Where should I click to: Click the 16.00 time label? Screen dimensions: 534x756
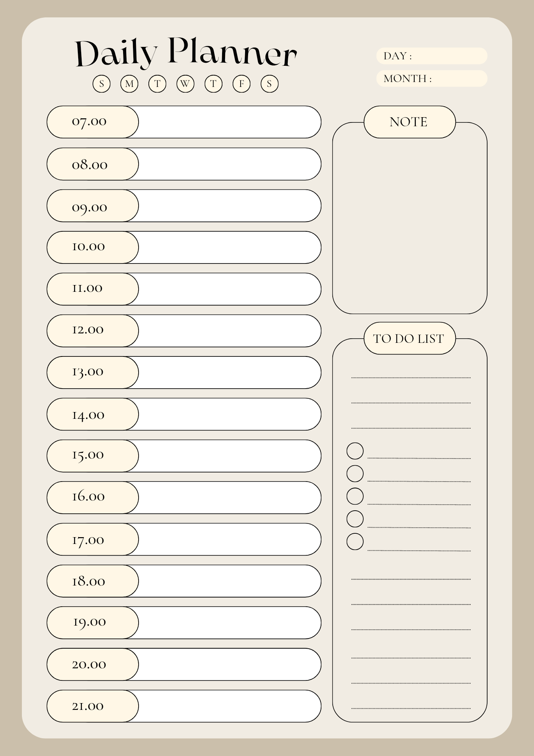pos(89,497)
